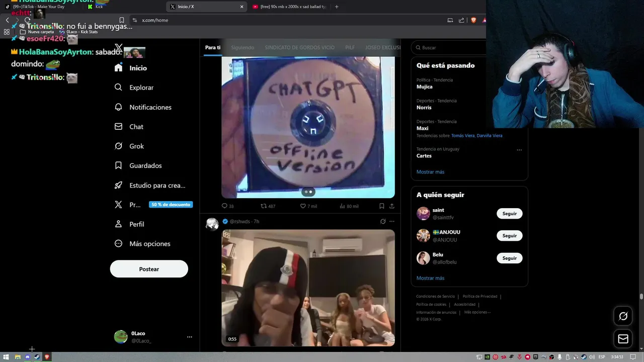Open options dots for Cartes trend

tap(519, 150)
